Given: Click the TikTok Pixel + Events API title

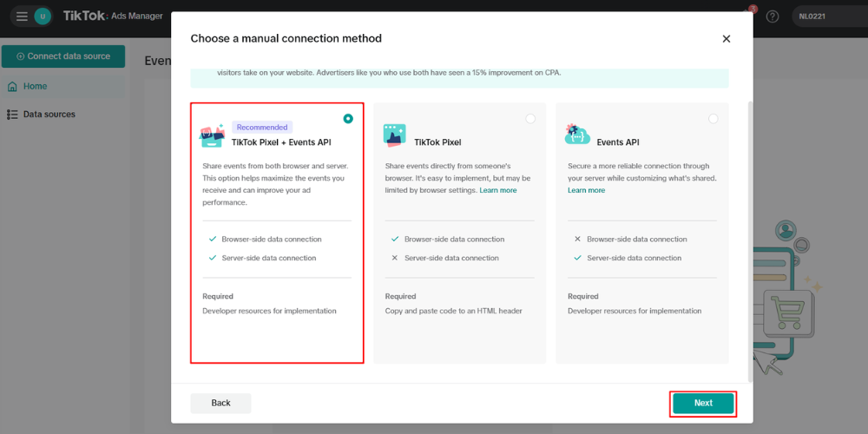Looking at the screenshot, I should pos(281,142).
